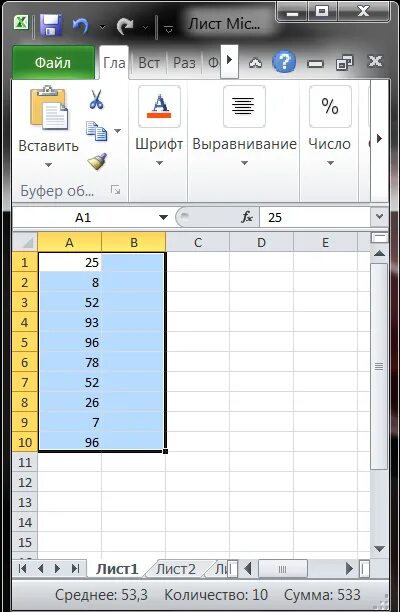Select column B header
Viewport: 400px width, 612px height.
134,242
